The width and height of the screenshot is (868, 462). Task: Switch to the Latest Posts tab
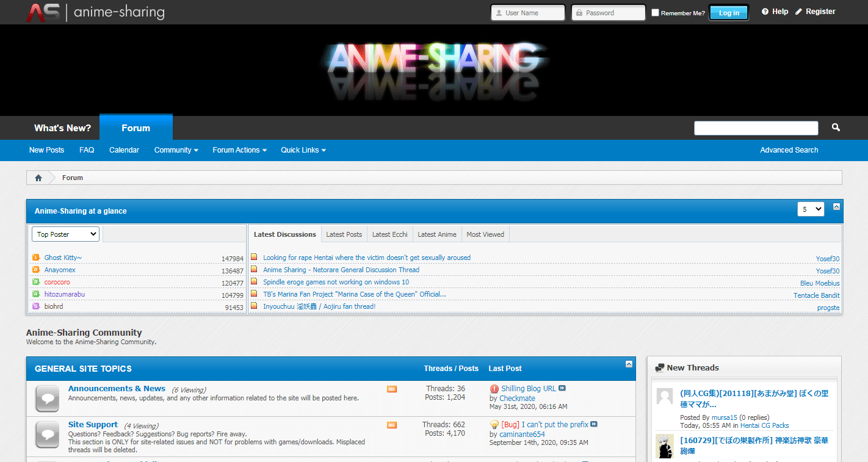point(344,234)
